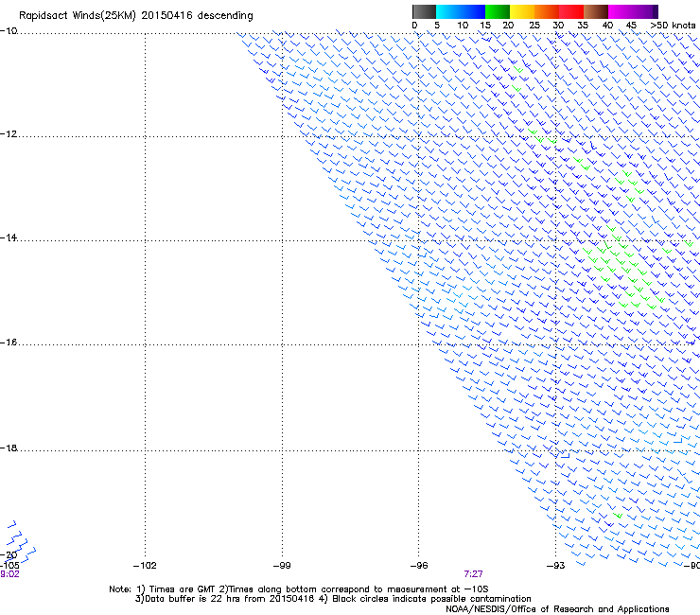The width and height of the screenshot is (700, 615).
Task: Click the title text Rapidscat Winds(25KM) 20150416 descending
Action: [x=135, y=16]
